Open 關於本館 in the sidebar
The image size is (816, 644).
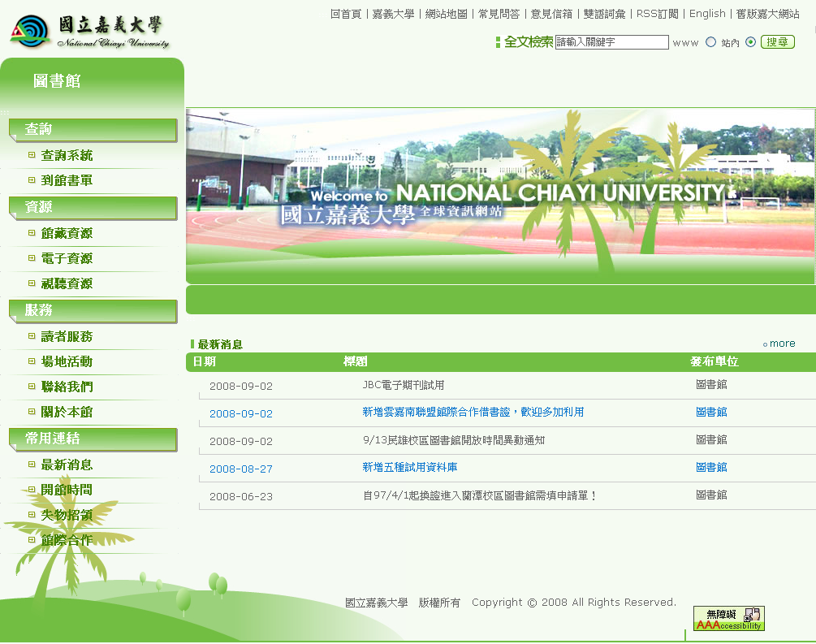tap(67, 413)
